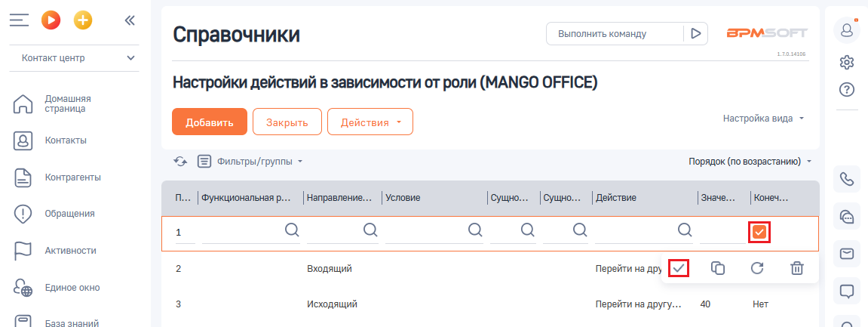Copy the row using duplicate icon

pyautogui.click(x=717, y=268)
